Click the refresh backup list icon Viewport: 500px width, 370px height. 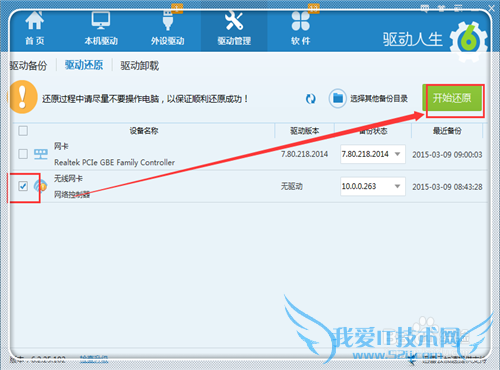311,99
